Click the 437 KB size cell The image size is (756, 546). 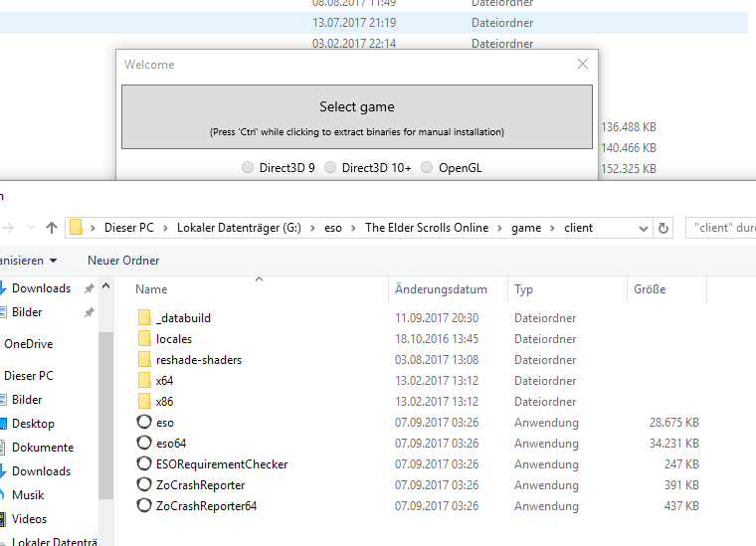[681, 506]
